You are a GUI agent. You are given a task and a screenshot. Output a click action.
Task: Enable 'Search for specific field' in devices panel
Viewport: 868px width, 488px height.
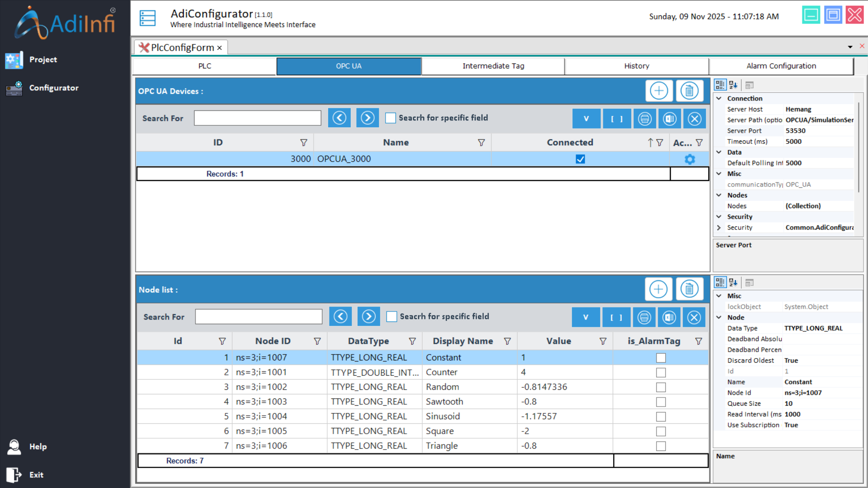click(x=391, y=118)
